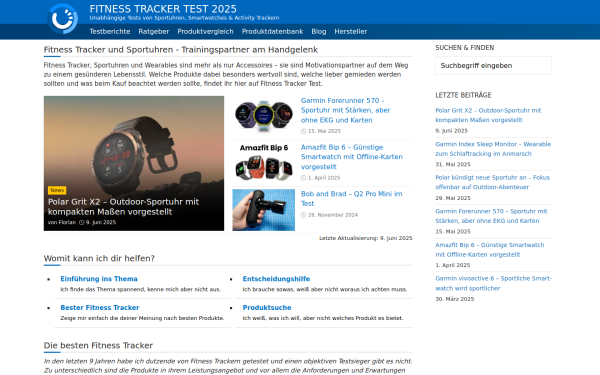
Task: Click the sidebar date 29. Mai 2025
Action: [x=453, y=198]
